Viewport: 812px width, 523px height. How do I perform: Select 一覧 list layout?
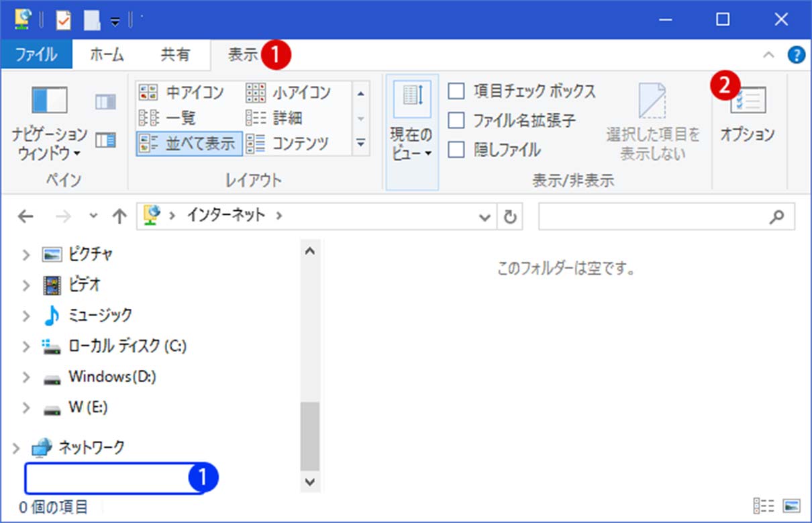[168, 118]
